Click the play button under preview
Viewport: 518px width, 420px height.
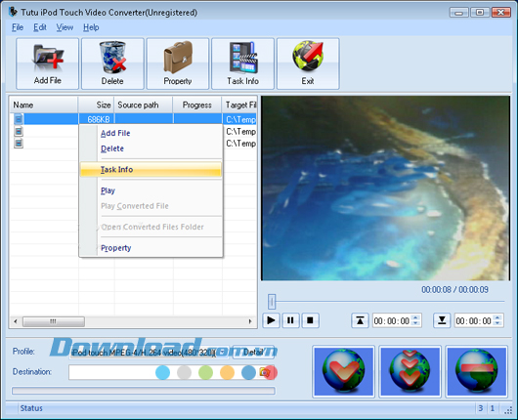point(271,320)
